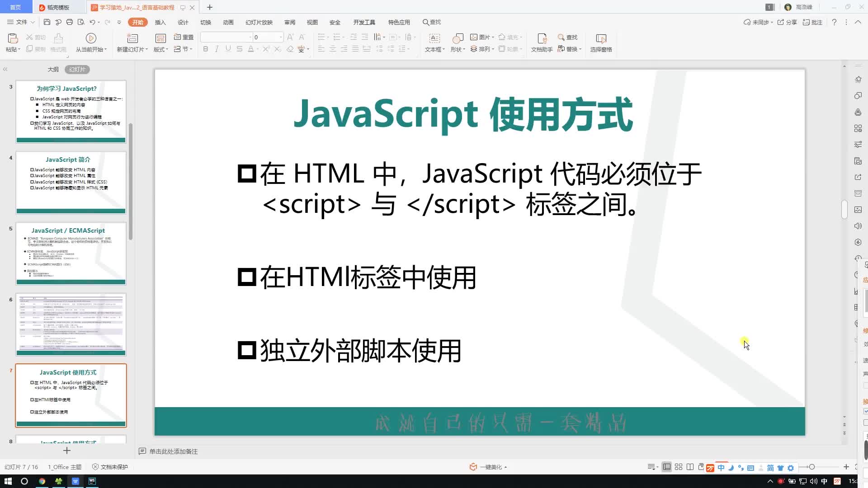
Task: Click the Reset (重置) slide button
Action: (x=184, y=37)
